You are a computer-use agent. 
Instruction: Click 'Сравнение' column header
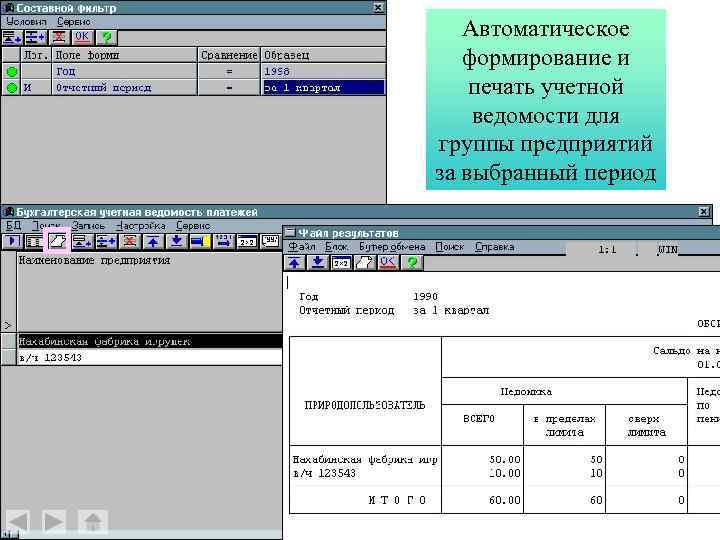229,55
